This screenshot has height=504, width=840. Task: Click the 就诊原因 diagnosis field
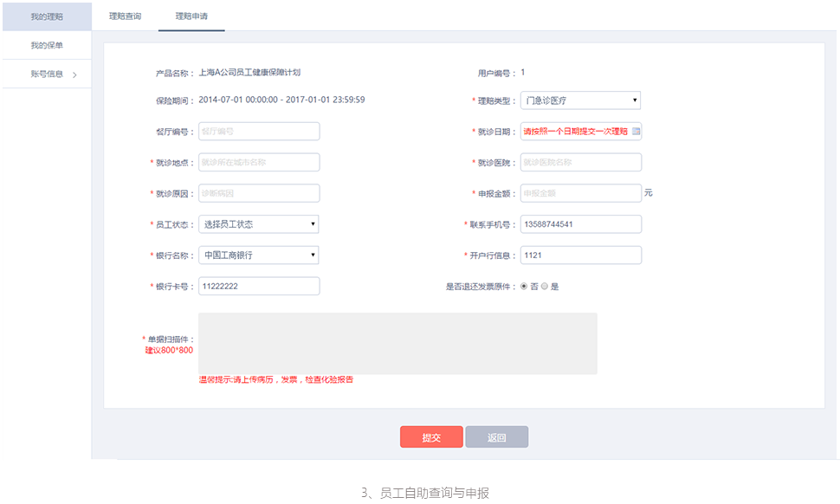pos(259,193)
